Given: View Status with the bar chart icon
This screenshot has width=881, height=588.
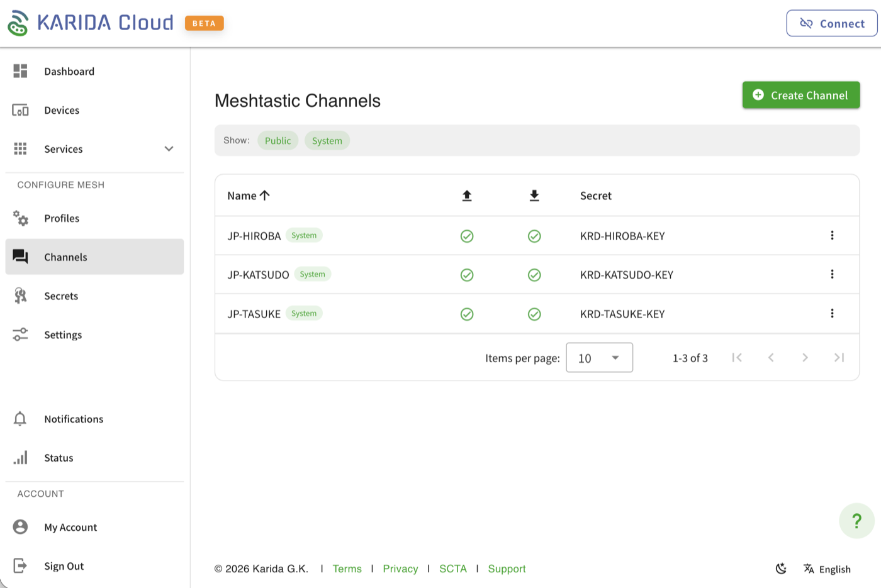Looking at the screenshot, I should [x=20, y=457].
